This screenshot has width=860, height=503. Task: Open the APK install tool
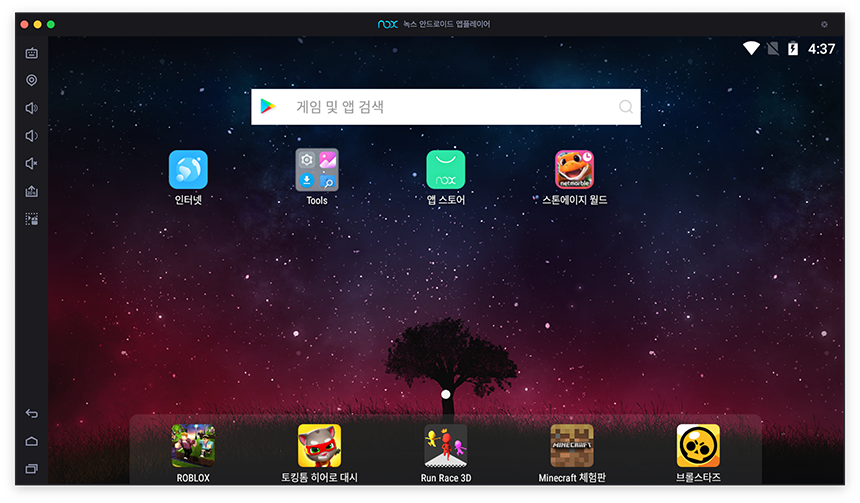32,191
